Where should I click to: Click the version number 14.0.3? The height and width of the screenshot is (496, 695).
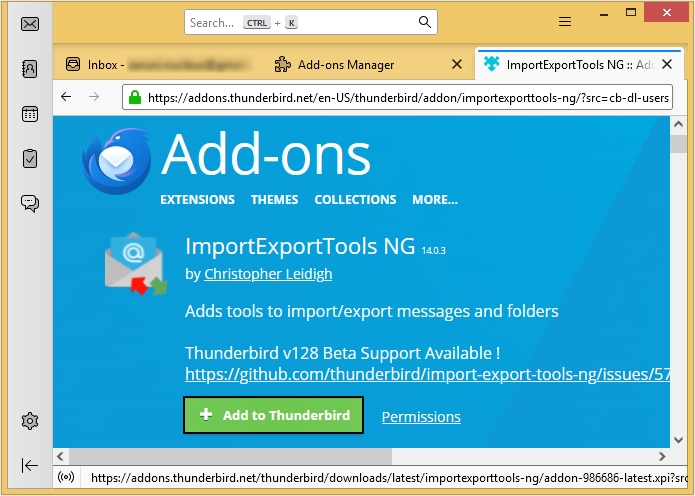pyautogui.click(x=433, y=250)
